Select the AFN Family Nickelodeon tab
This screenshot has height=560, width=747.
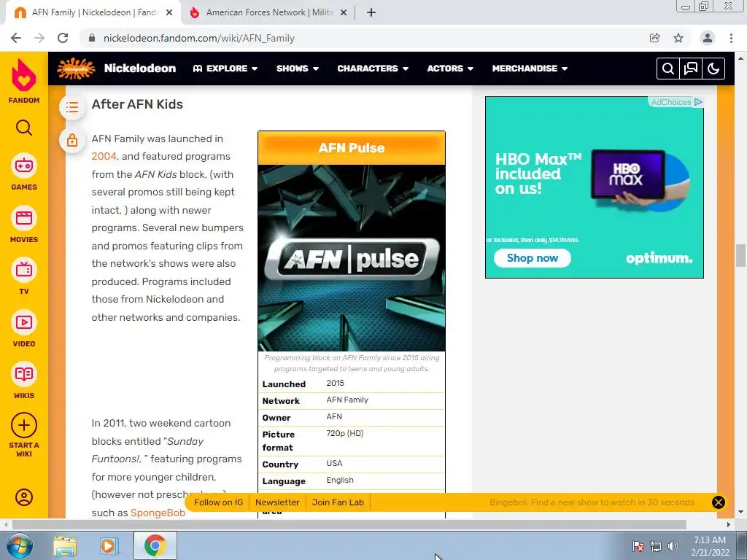(93, 13)
